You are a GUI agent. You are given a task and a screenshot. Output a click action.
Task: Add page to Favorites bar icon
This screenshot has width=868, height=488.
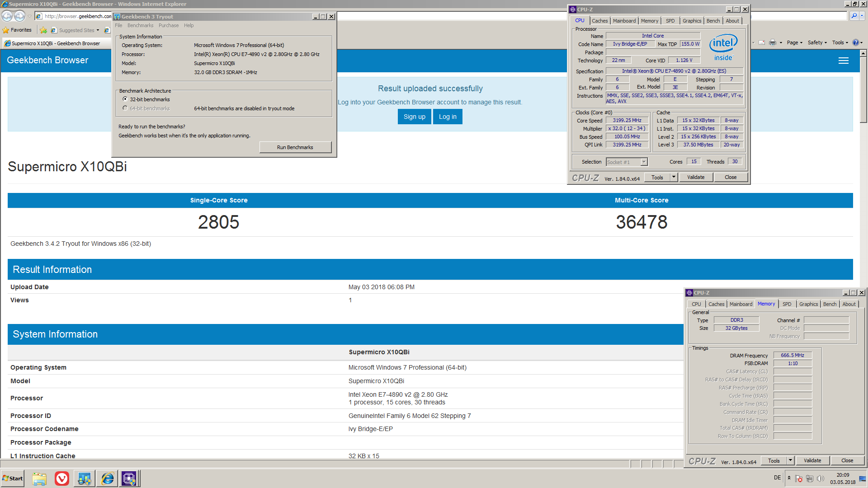point(43,30)
